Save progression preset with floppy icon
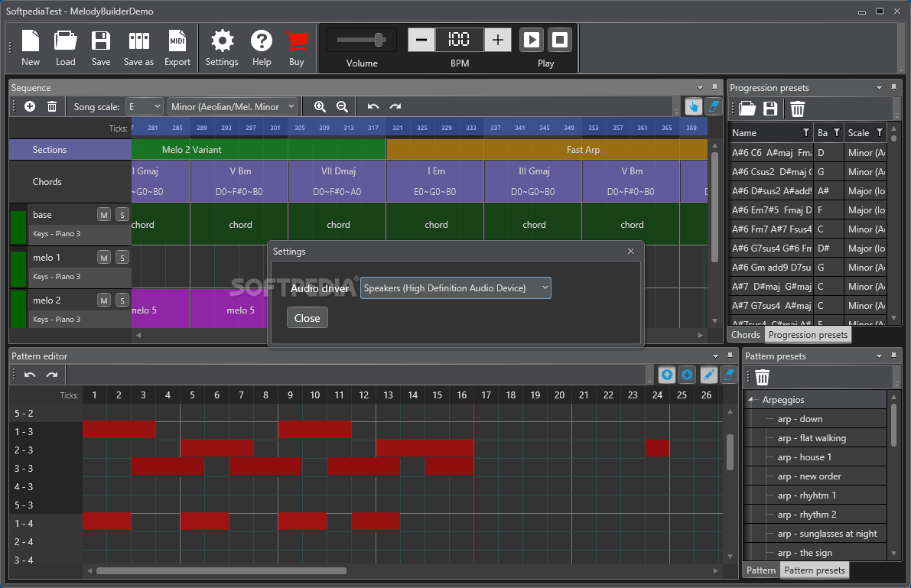Viewport: 911px width, 588px height. [770, 109]
